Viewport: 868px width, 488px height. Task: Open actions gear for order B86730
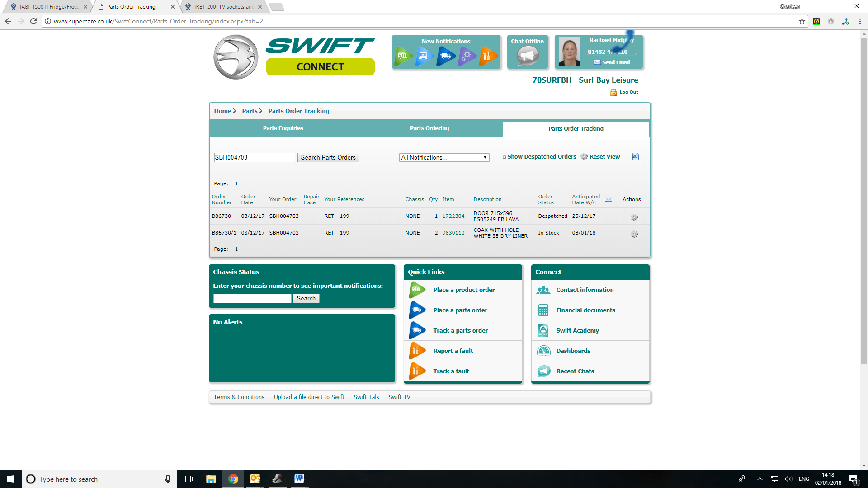pyautogui.click(x=634, y=217)
